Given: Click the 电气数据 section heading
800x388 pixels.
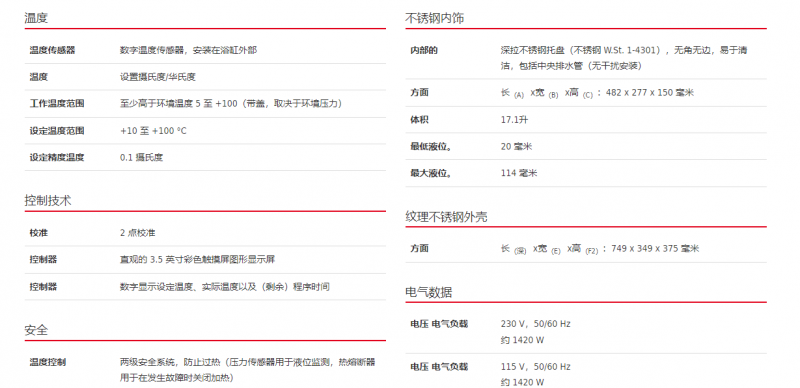Looking at the screenshot, I should 429,293.
